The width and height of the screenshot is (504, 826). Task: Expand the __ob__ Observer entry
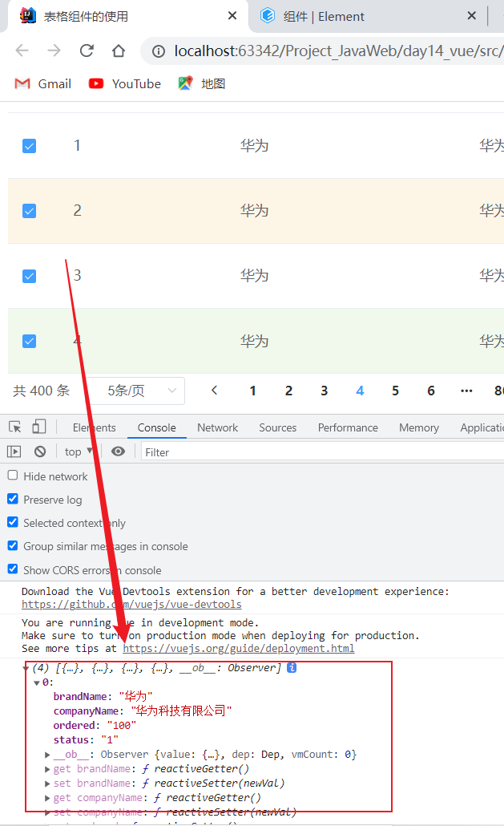pyautogui.click(x=47, y=755)
